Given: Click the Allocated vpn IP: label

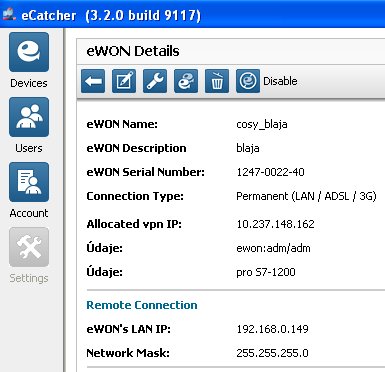Looking at the screenshot, I should click(x=134, y=224).
